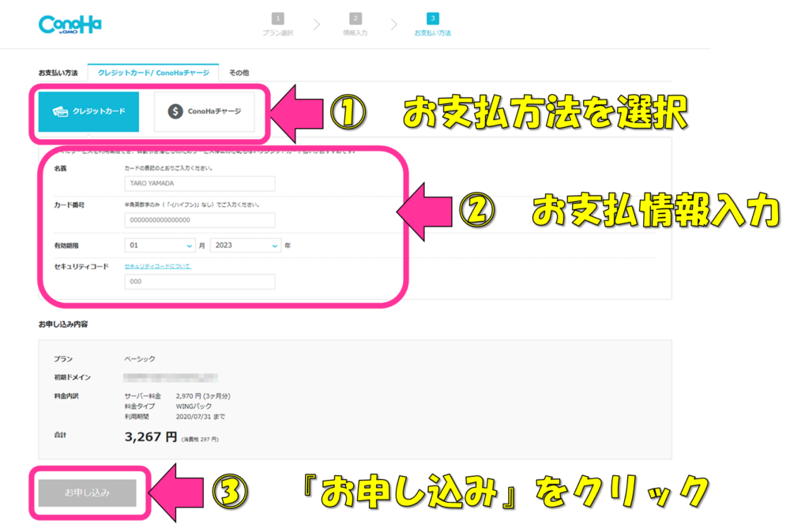Click the credit card icon
The image size is (809, 532).
click(x=60, y=111)
